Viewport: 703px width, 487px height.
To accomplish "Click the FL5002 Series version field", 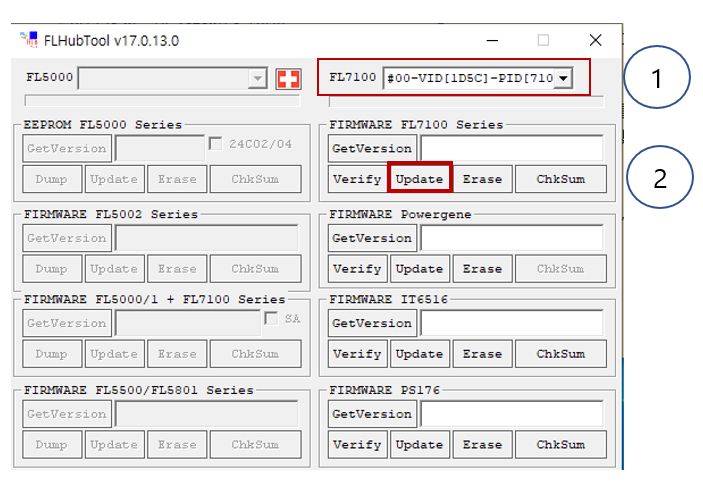I will 207,238.
